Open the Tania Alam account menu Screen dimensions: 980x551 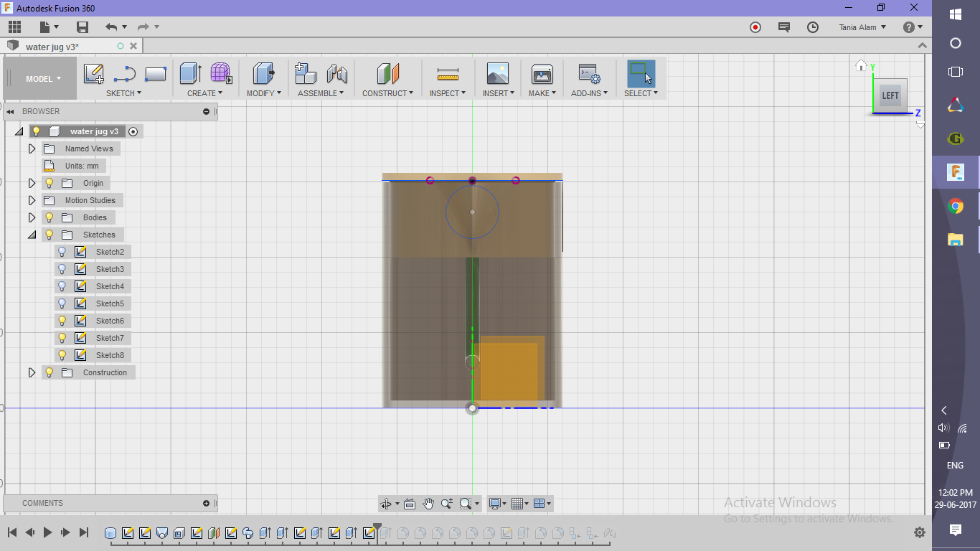coord(862,27)
